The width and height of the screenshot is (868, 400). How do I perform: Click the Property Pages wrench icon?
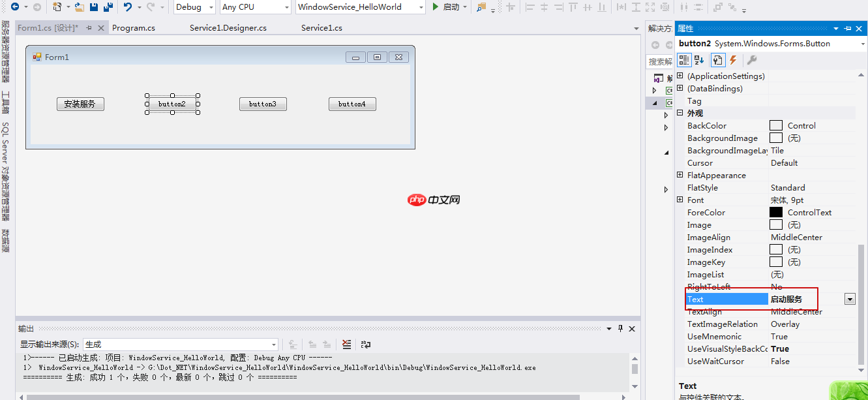(x=751, y=60)
